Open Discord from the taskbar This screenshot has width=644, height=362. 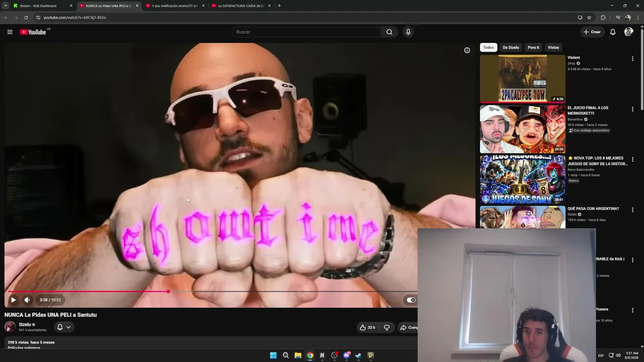[346, 355]
